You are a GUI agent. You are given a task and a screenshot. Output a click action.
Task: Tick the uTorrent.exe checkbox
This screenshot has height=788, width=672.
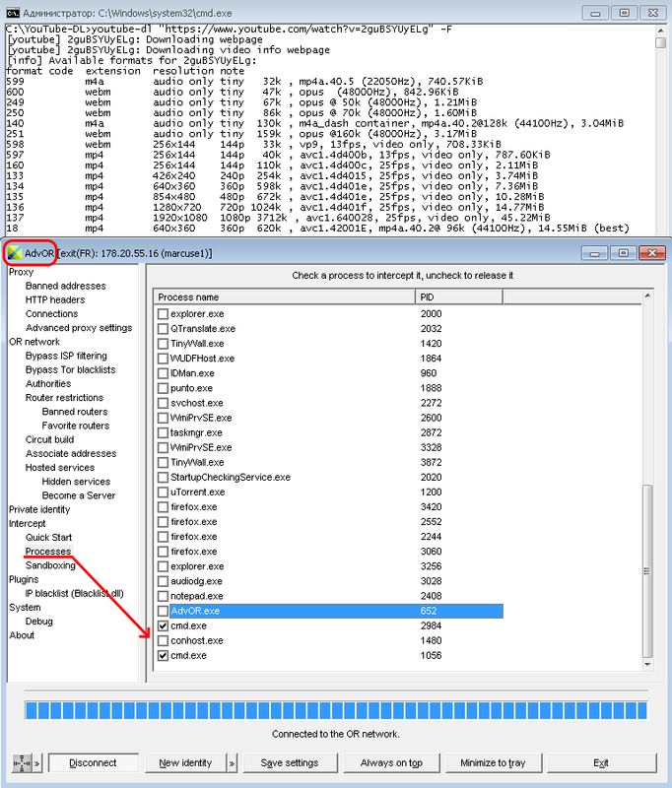[163, 492]
